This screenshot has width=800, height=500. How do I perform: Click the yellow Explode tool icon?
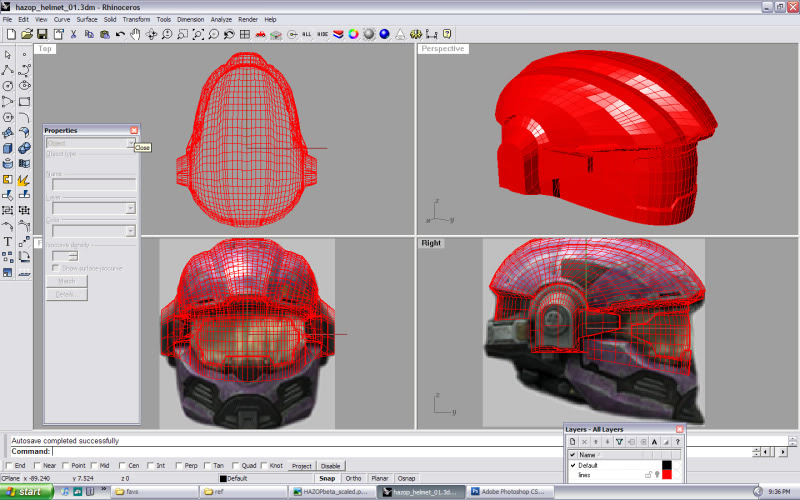click(x=24, y=179)
